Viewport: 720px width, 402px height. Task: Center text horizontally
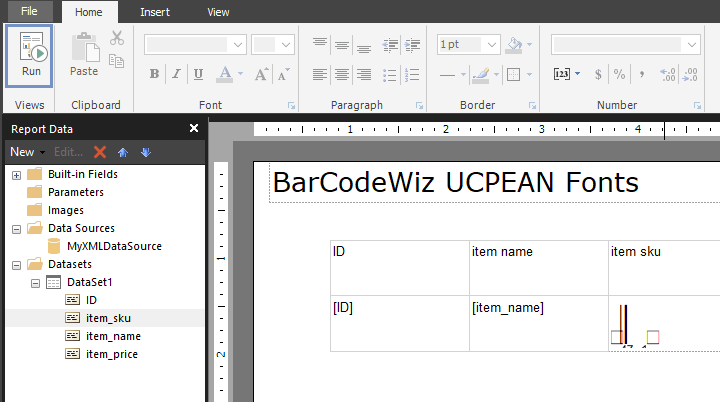click(342, 74)
